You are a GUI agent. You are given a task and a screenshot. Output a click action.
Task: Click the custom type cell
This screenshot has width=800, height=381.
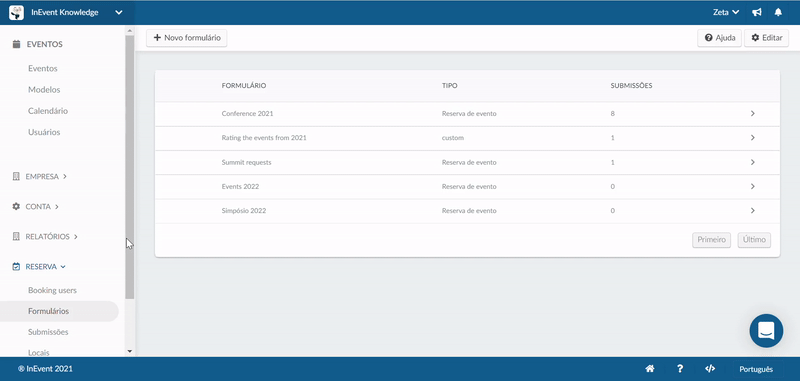click(453, 138)
